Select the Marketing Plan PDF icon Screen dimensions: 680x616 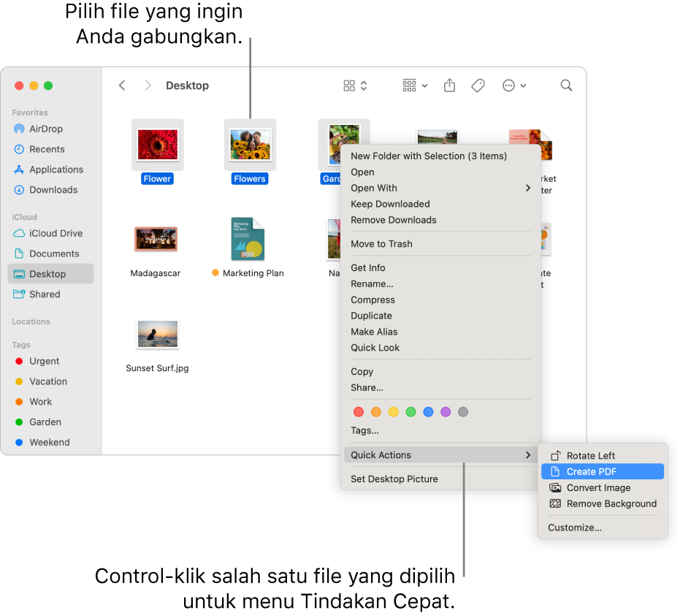248,239
